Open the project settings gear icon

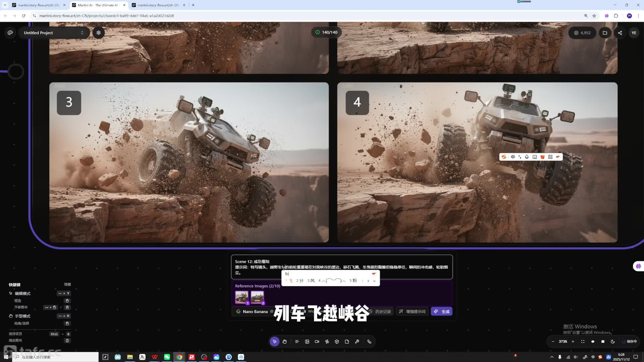point(99,33)
